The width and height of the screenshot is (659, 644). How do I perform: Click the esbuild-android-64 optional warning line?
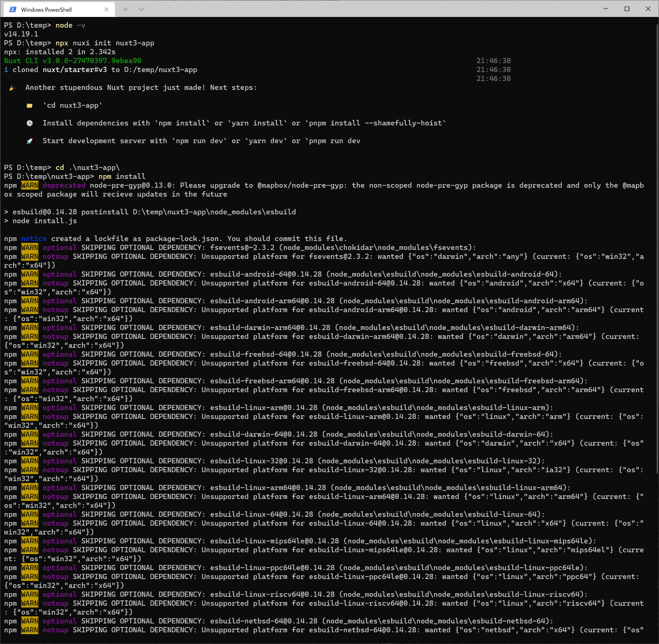coord(283,274)
